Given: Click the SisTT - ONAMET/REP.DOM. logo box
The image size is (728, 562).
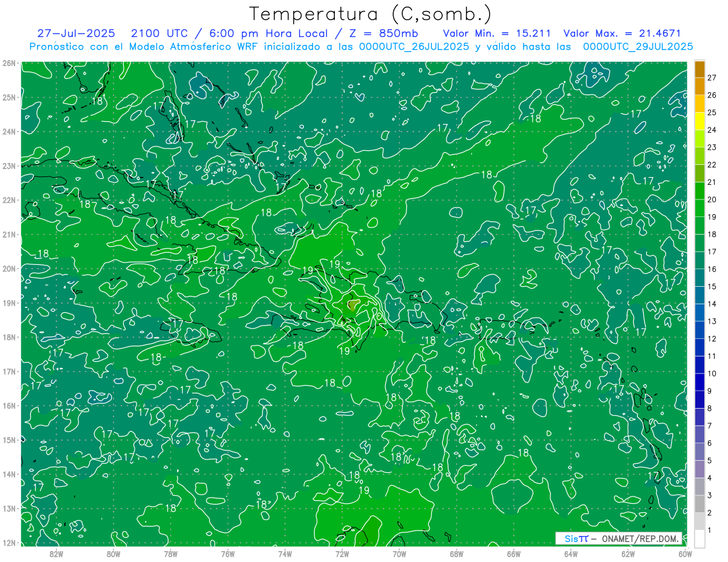Looking at the screenshot, I should (618, 538).
